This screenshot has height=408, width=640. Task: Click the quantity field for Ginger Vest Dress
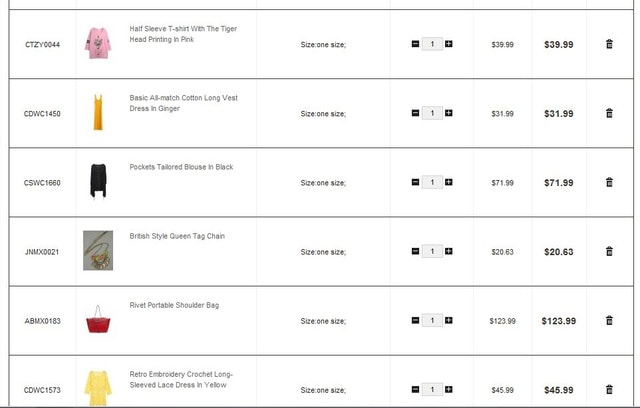tap(432, 113)
